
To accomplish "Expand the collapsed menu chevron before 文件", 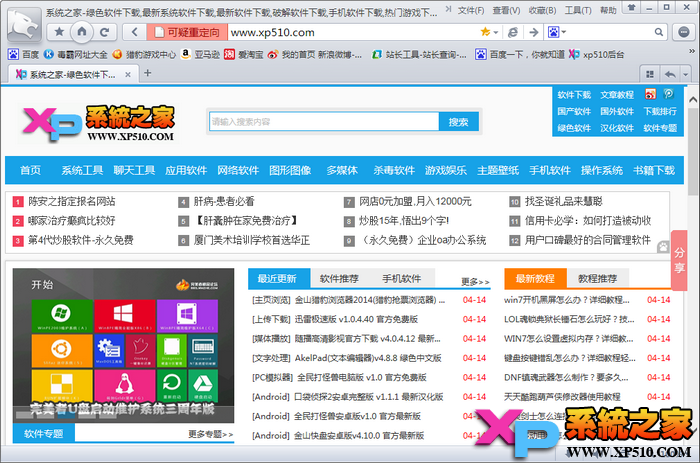I will tap(449, 9).
